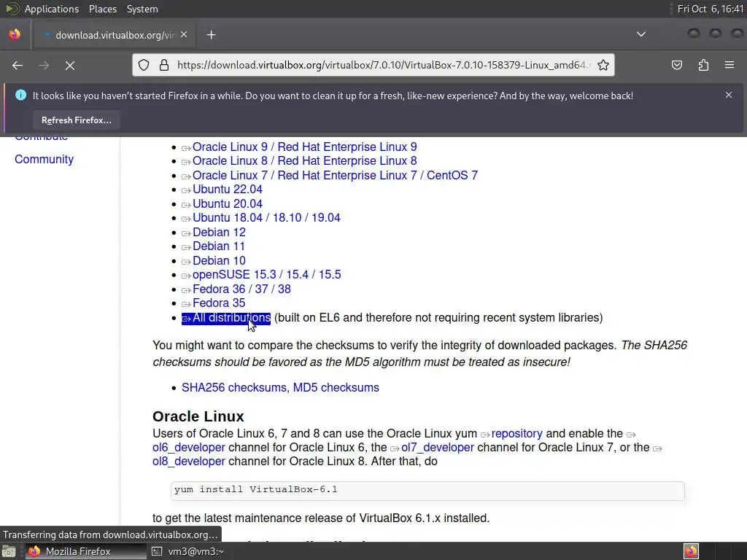Screen dimensions: 747x560
Task: Click the external link arrow before Fedora 35
Action: (x=186, y=304)
